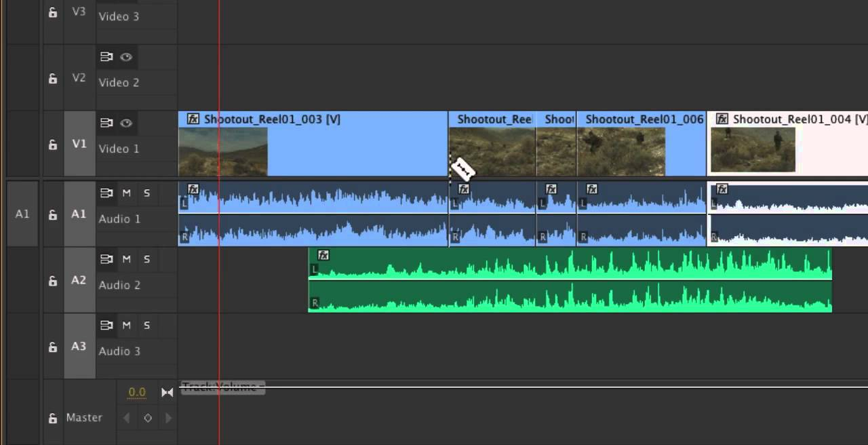Go to next keyframe arrow on Master
Image resolution: width=868 pixels, height=445 pixels.
tap(168, 418)
